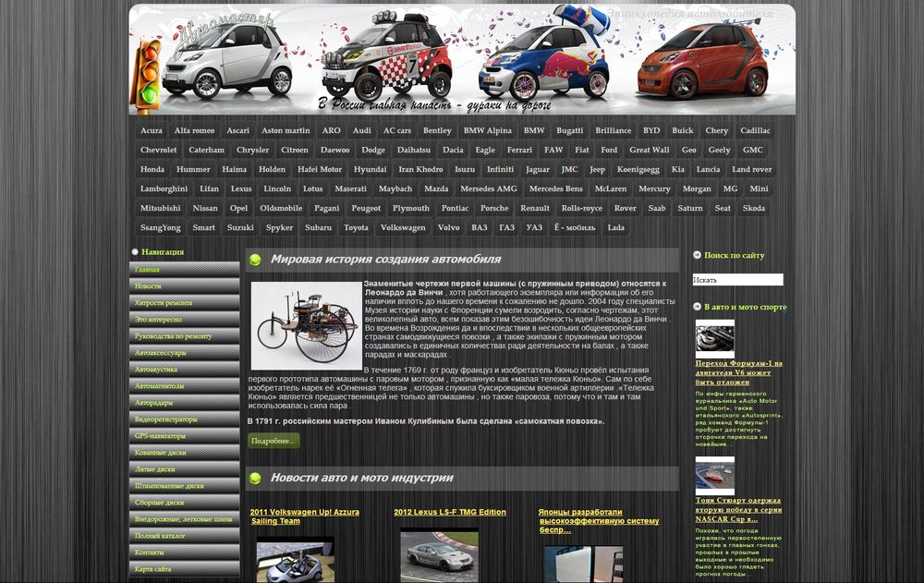Select the Aston martin brand
The width and height of the screenshot is (924, 583).
pos(286,131)
